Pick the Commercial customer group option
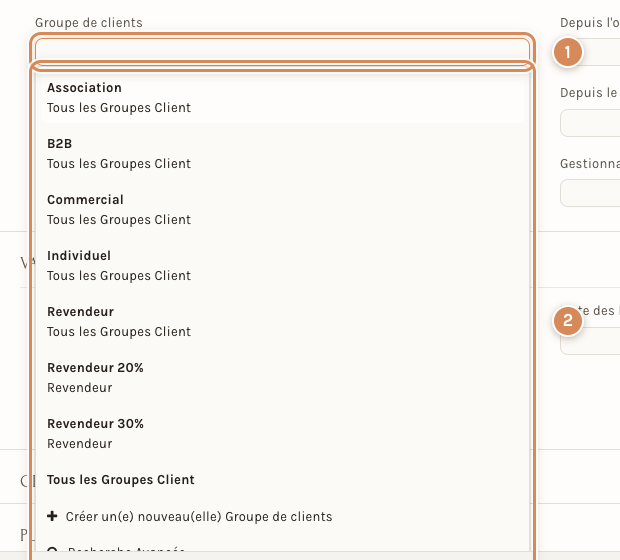 tap(282, 210)
